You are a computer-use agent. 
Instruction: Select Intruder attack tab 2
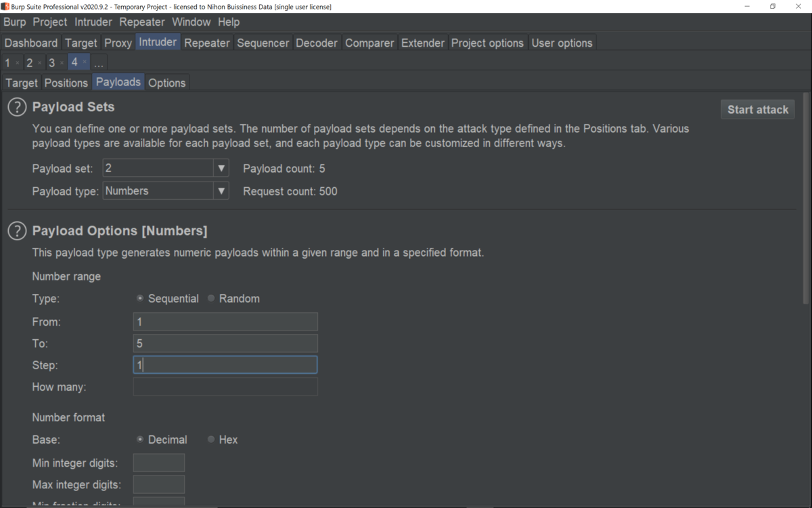(29, 63)
